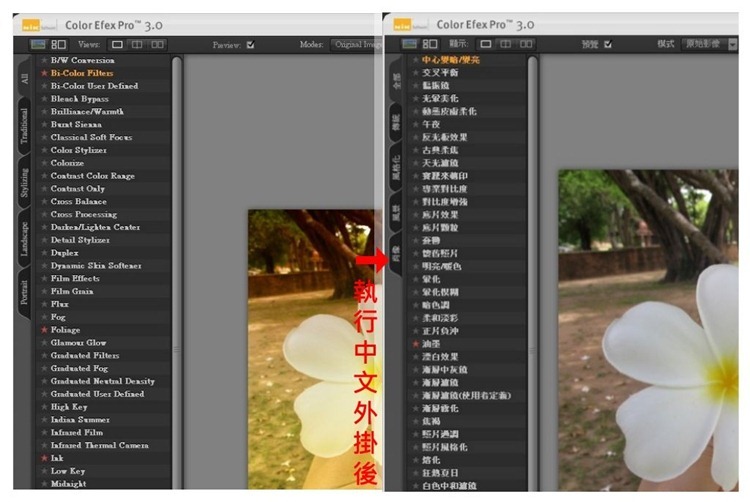The height and width of the screenshot is (502, 750).
Task: Mark 天光濾鏡 filter as favorite with star
Action: pos(416,163)
